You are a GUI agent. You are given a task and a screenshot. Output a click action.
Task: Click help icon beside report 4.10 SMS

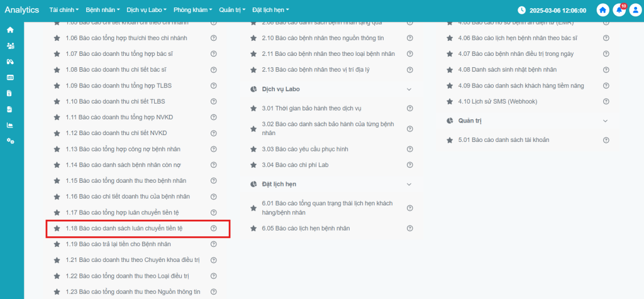click(606, 101)
